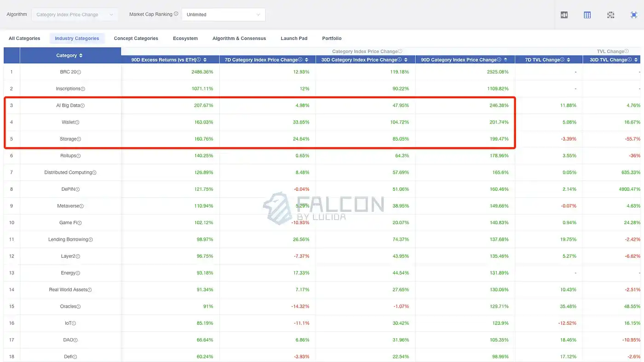This screenshot has width=644, height=362.
Task: Expand the Market Cap Ranking Unlimited dropdown
Action: pos(224,15)
